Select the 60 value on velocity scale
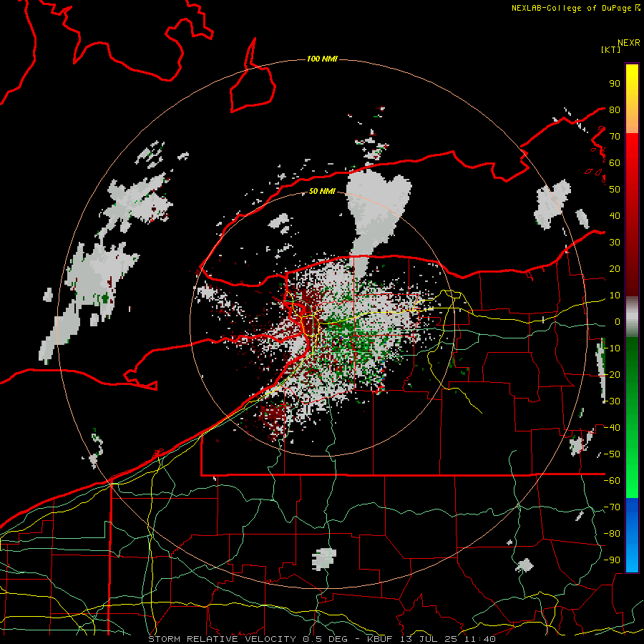The width and height of the screenshot is (644, 644). tap(615, 162)
